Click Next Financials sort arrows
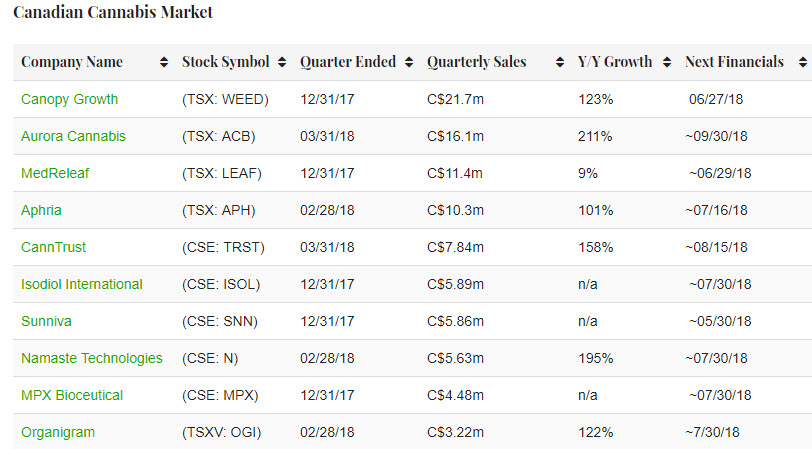Image resolution: width=812 pixels, height=449 pixels. coord(802,62)
